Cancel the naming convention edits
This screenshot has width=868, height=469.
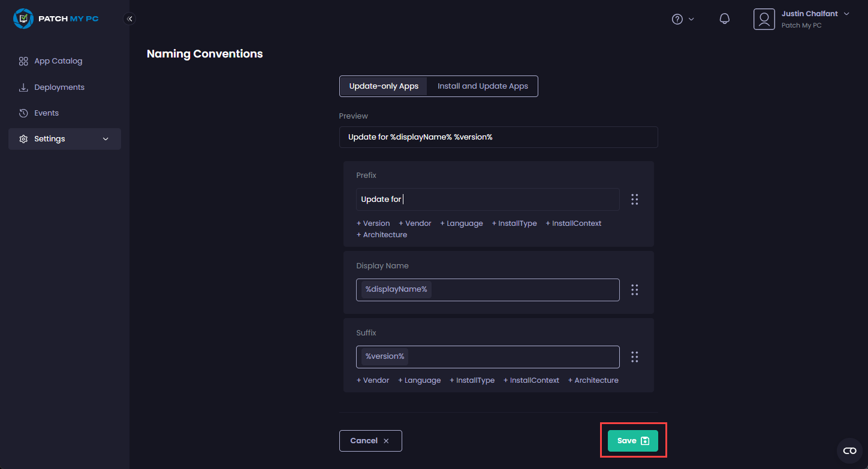click(x=370, y=440)
